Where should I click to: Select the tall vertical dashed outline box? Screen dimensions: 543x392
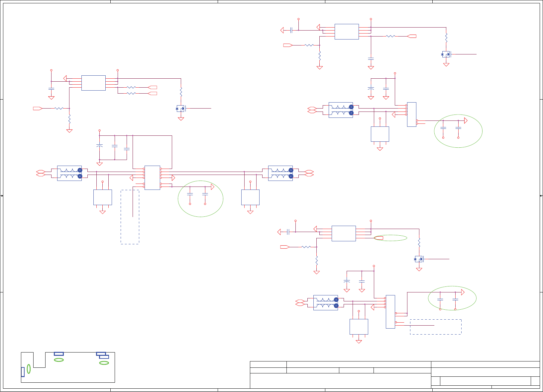(130, 217)
